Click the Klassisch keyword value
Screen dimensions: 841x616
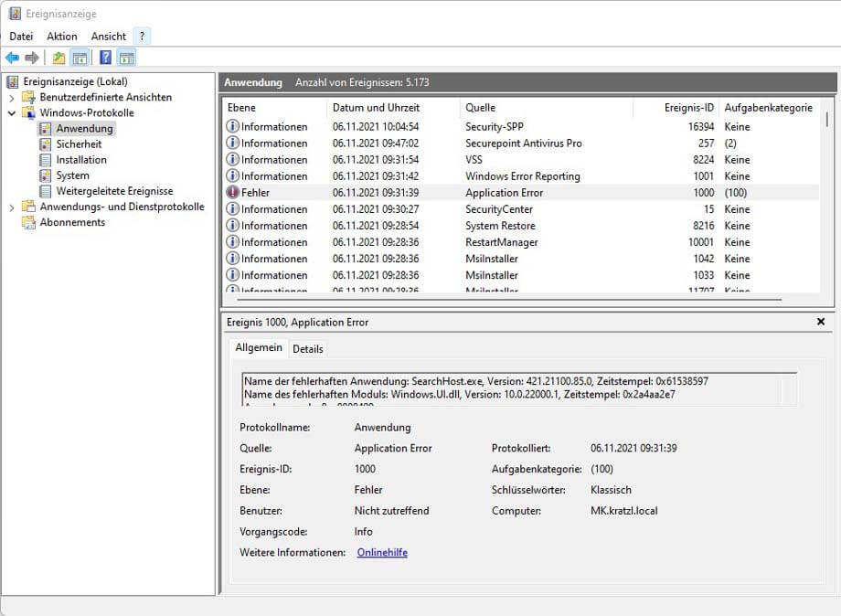point(611,490)
